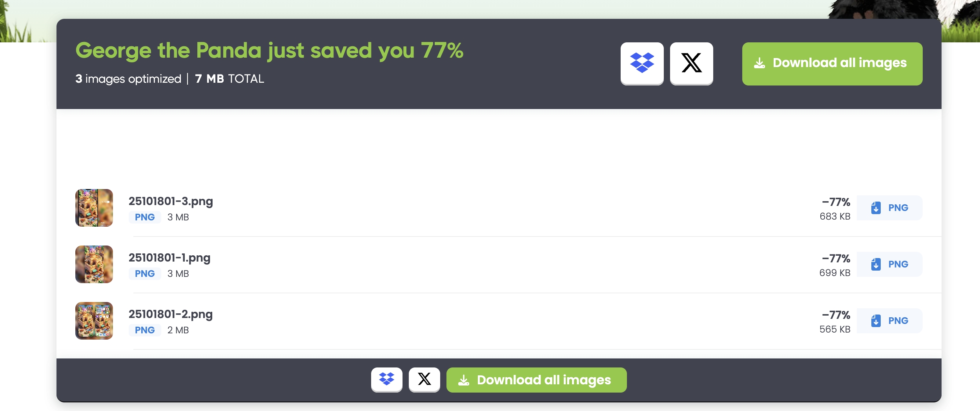Image resolution: width=980 pixels, height=411 pixels.
Task: Click the bottom Dropbox save icon
Action: (386, 379)
